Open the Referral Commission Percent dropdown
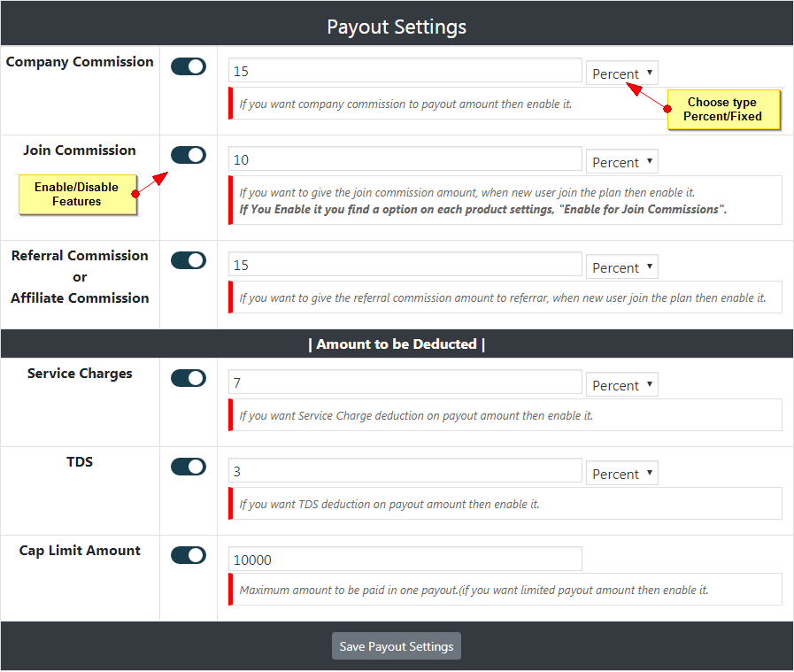The image size is (794, 672). tap(621, 266)
